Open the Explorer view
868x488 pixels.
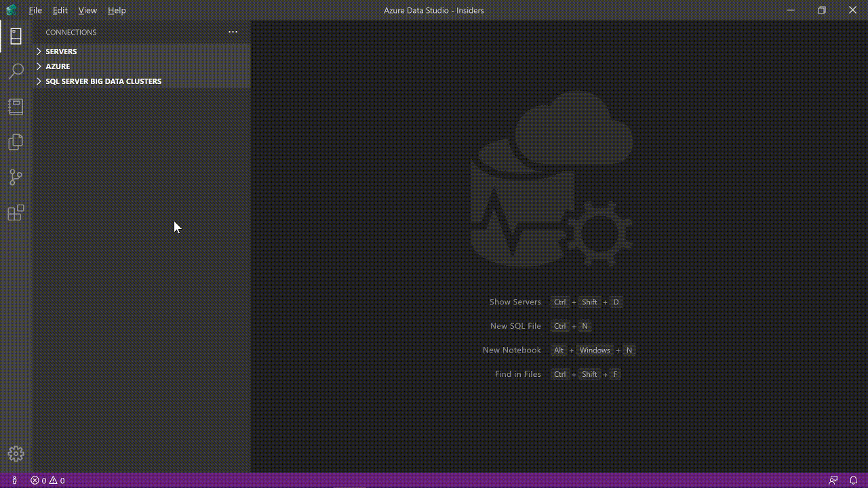(16, 142)
